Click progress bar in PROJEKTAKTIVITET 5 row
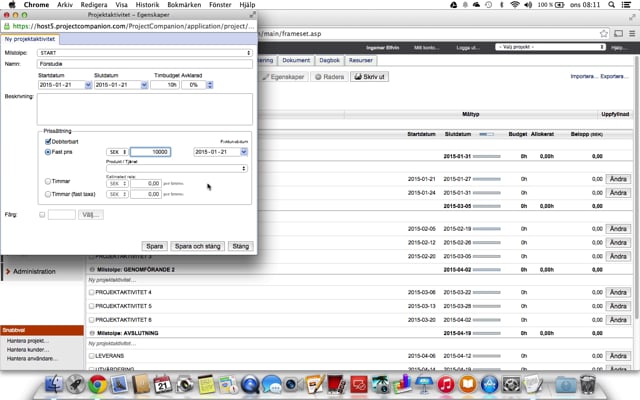This screenshot has width=640, height=400. [x=487, y=306]
